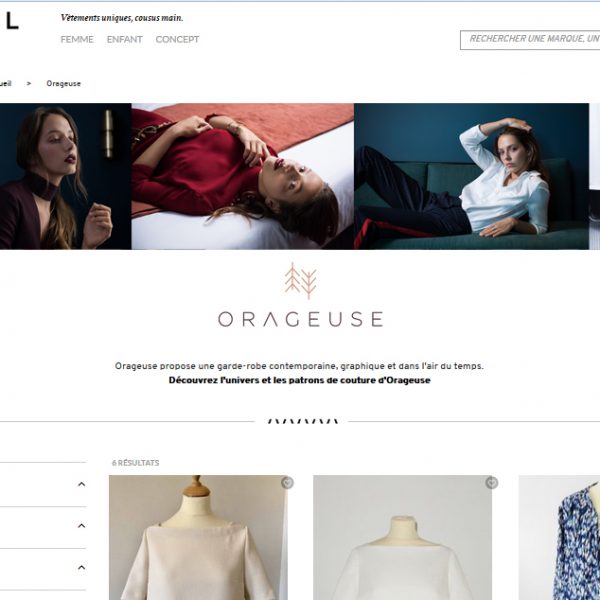The width and height of the screenshot is (600, 600).
Task: Open the beige boat-neck blouse product
Action: click(198, 538)
